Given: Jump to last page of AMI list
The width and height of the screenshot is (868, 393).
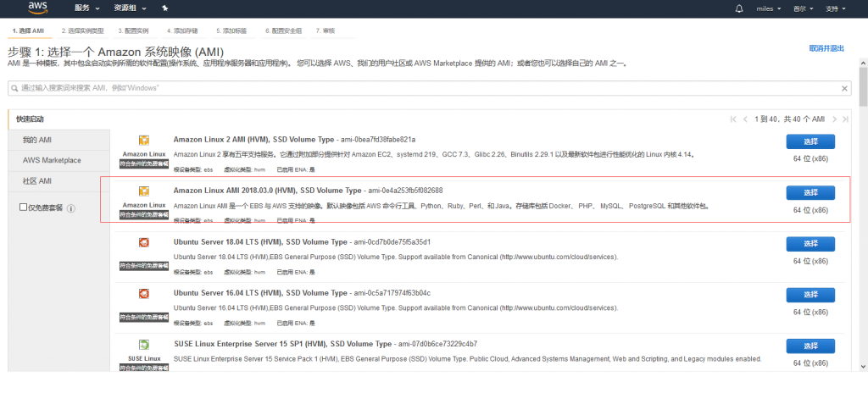Looking at the screenshot, I should click(847, 119).
